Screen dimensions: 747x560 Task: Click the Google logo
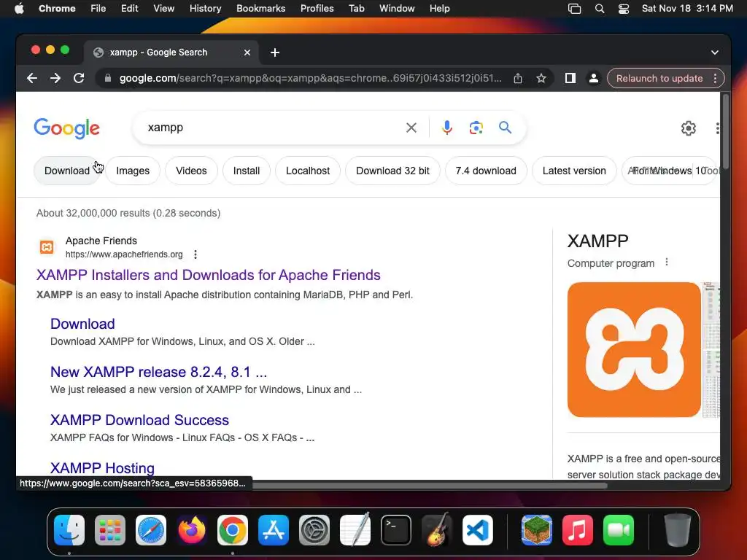66,128
